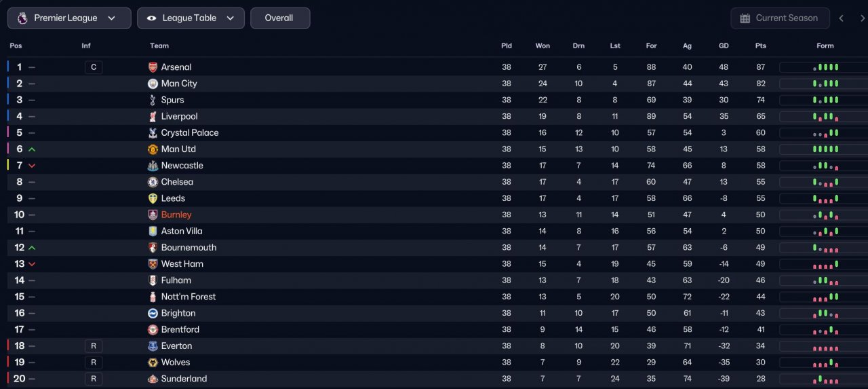
Task: Click the Newcastle crest icon
Action: pos(153,166)
